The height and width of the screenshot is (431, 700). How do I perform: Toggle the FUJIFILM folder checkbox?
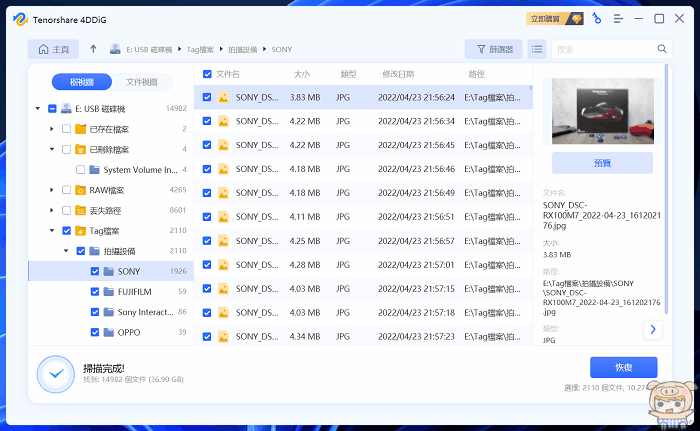[x=95, y=291]
